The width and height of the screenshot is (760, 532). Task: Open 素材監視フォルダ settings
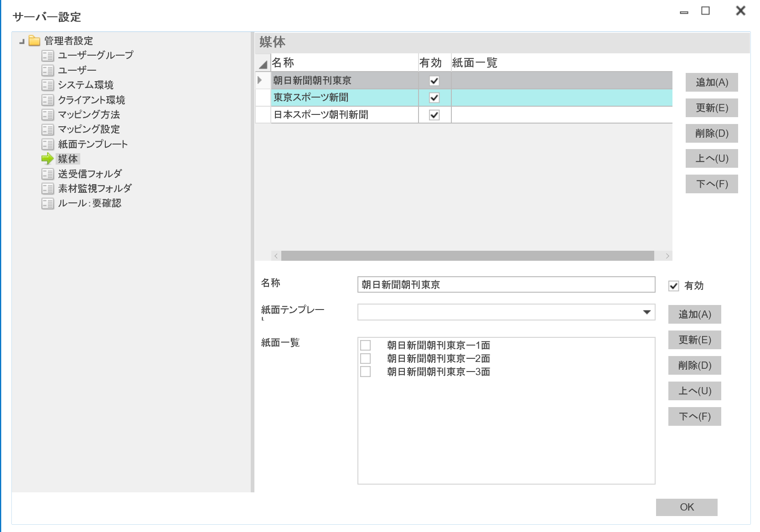click(95, 188)
